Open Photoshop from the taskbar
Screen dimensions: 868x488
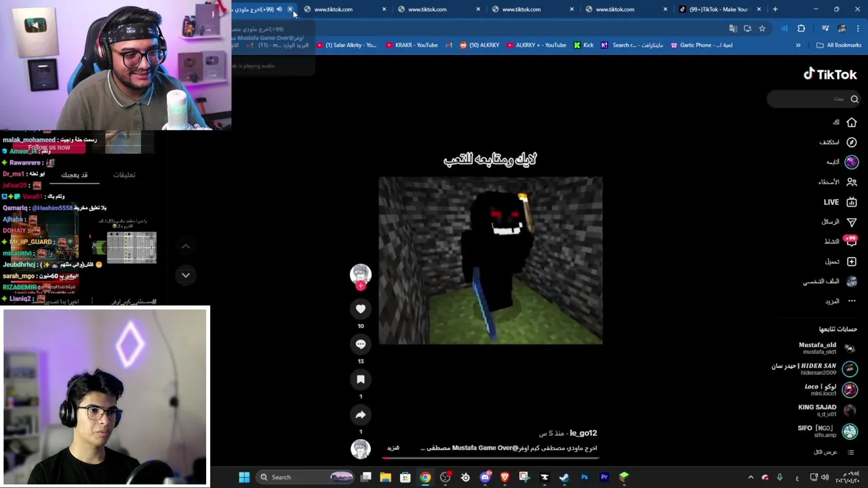585,477
